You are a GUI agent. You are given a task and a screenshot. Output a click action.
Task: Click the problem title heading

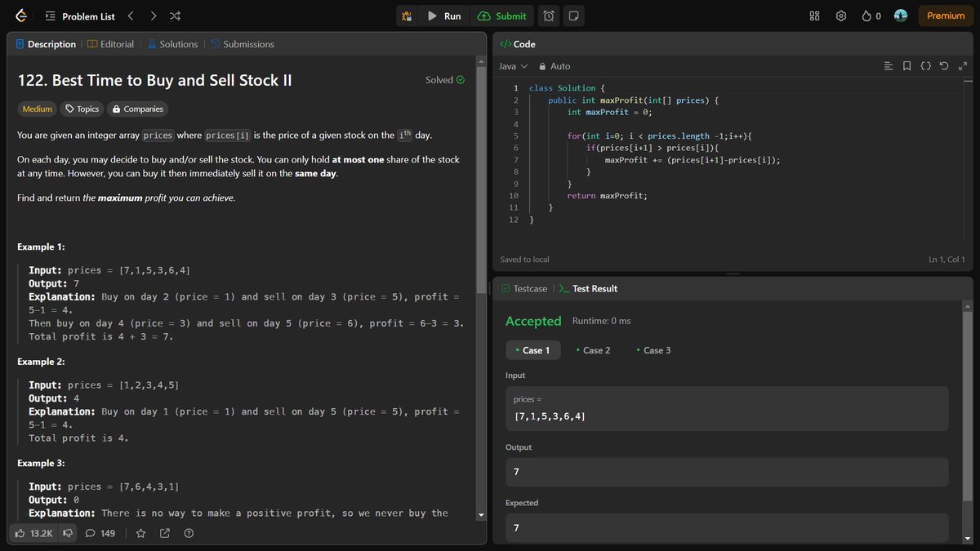154,80
